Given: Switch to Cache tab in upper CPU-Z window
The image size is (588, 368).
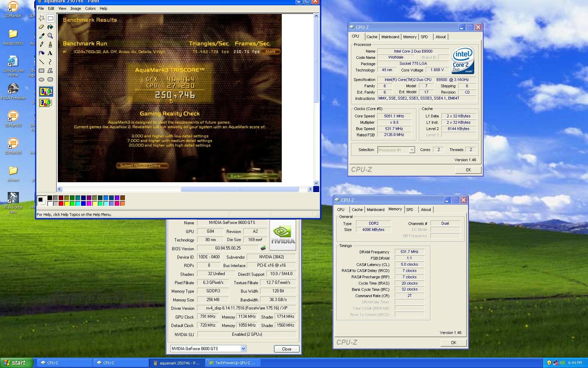Looking at the screenshot, I should tap(372, 37).
